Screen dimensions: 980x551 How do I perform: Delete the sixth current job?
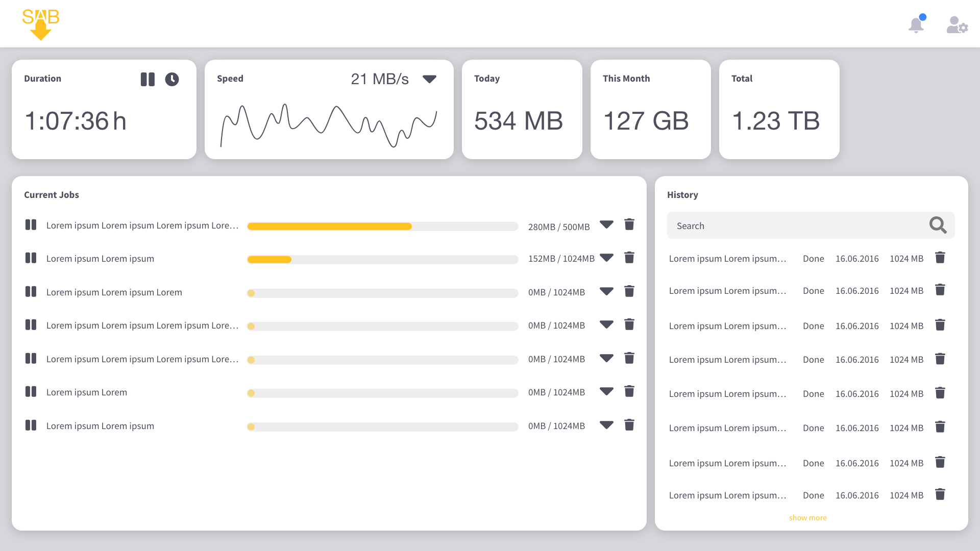[x=629, y=391]
